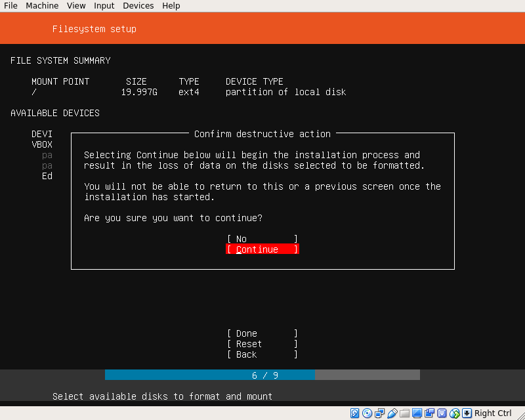Open the Devices menu
The width and height of the screenshot is (525, 420).
coord(138,6)
